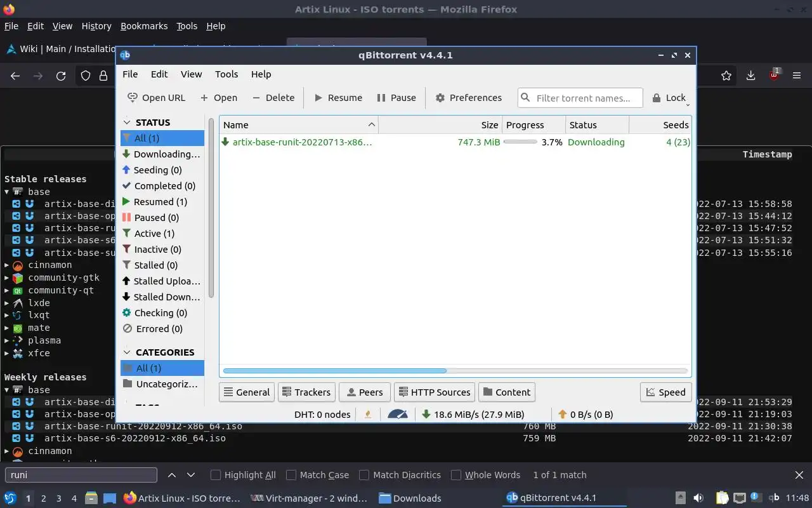Select the Checking (0) status filter
Screen dimensions: 812x508
click(162, 313)
